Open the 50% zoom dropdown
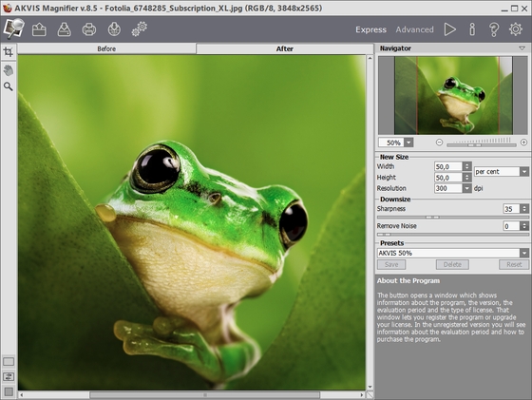 408,143
